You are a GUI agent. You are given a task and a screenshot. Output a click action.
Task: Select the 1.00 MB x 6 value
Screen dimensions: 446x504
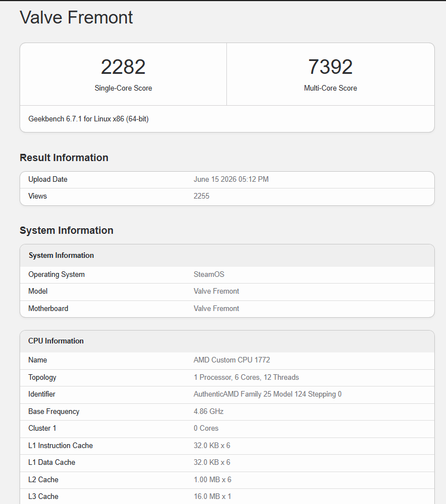tap(212, 479)
